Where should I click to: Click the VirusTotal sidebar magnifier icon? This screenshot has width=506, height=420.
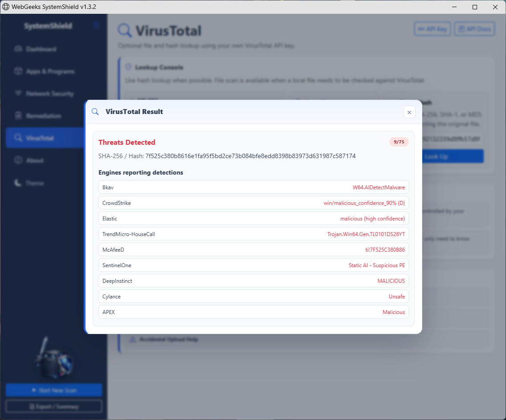18,138
